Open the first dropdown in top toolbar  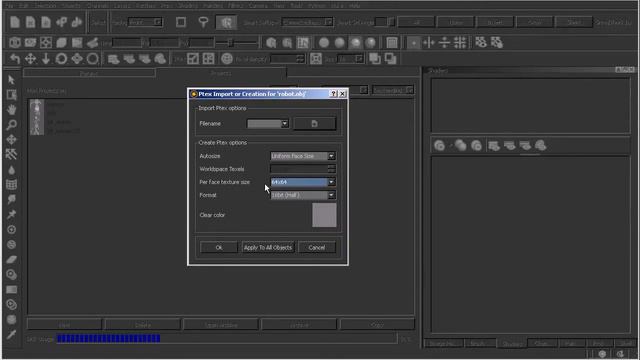click(x=145, y=22)
